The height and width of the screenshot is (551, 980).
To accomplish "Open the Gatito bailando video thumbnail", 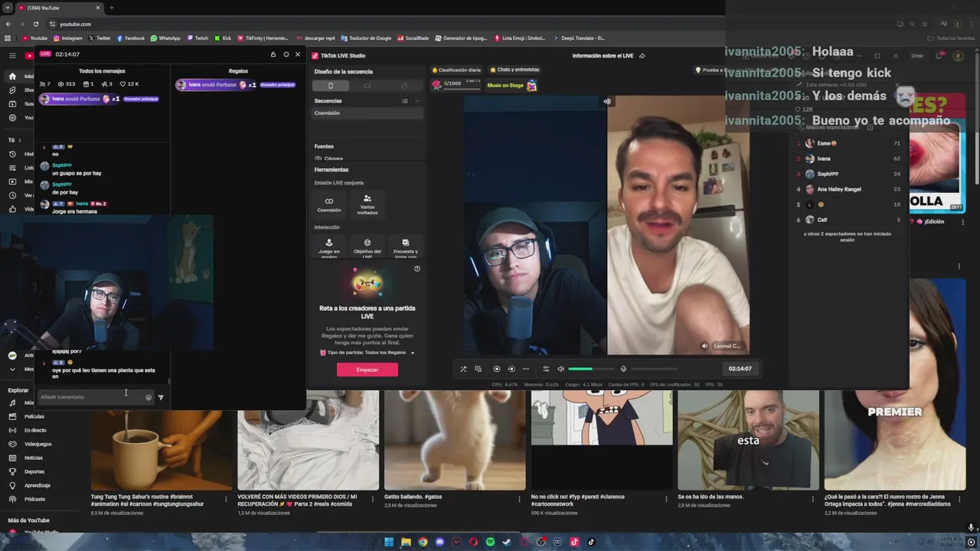I will pos(455,440).
